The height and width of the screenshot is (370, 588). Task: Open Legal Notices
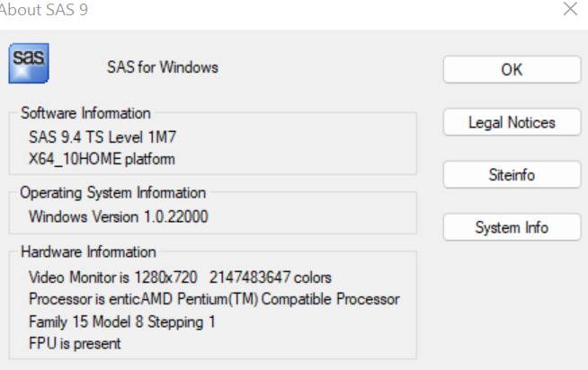point(512,122)
